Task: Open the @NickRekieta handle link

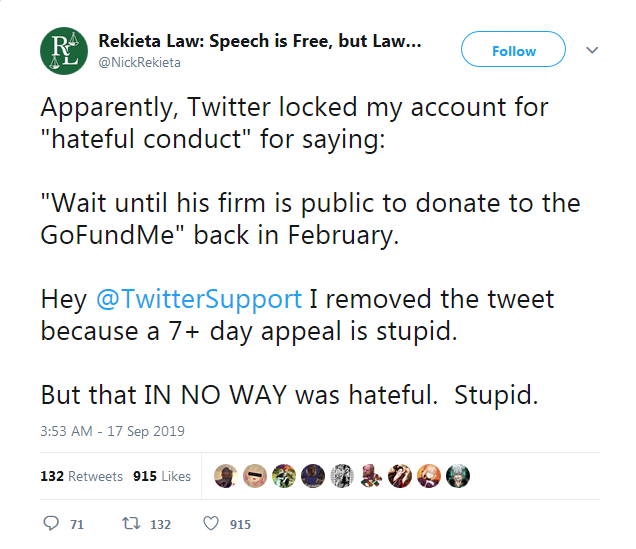Action: coord(140,62)
